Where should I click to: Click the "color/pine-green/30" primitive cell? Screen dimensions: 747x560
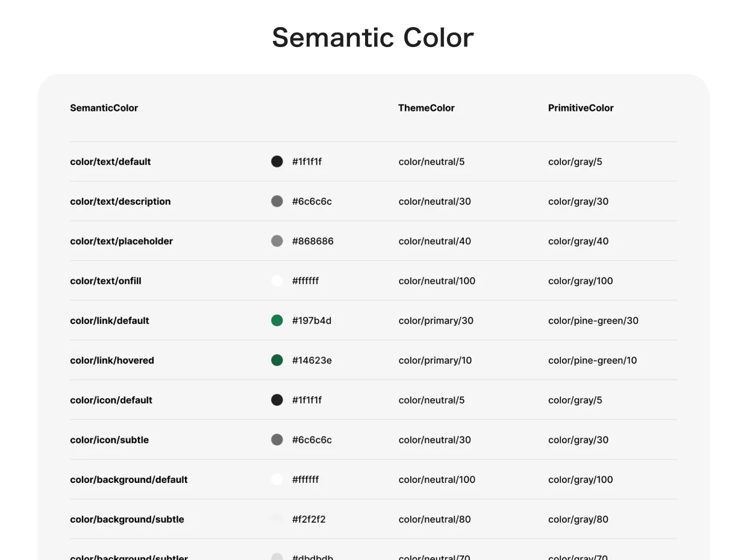point(593,320)
